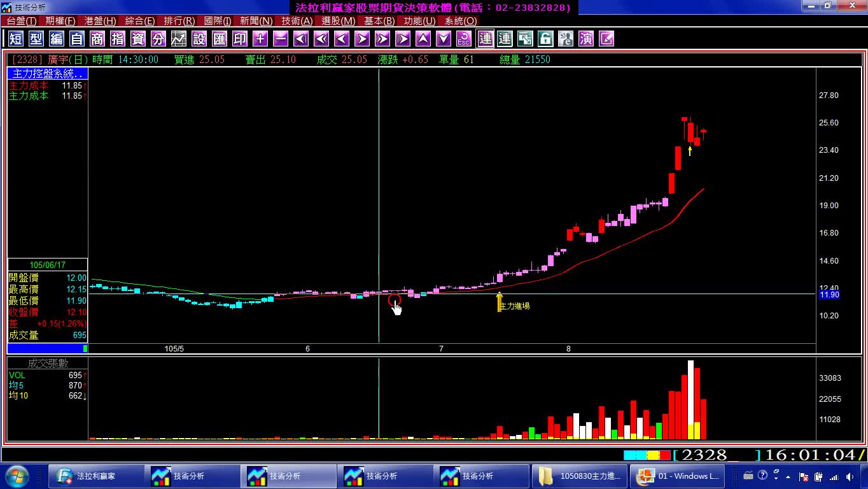The image size is (868, 489).
Task: Click the network signal tray icon
Action: (834, 476)
